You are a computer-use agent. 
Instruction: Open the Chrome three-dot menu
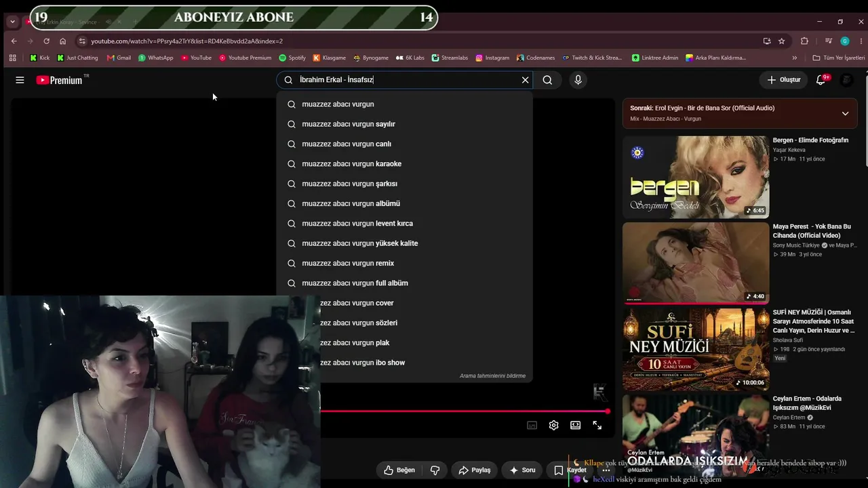point(860,41)
